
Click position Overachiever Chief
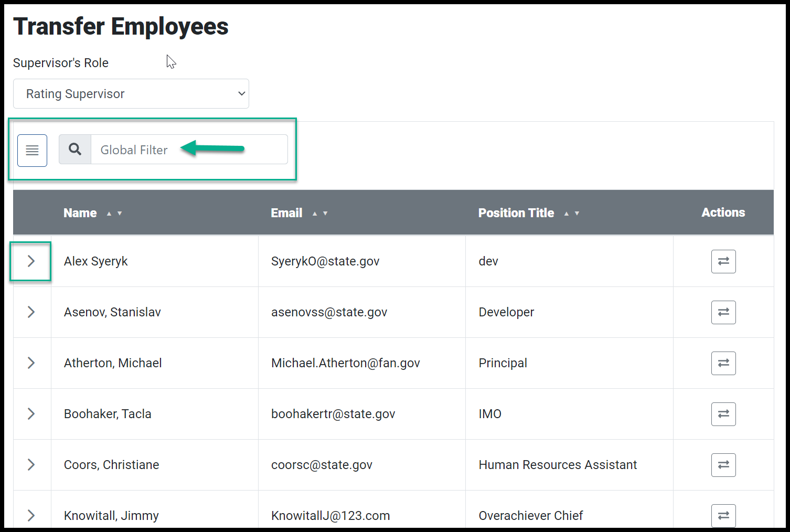531,516
